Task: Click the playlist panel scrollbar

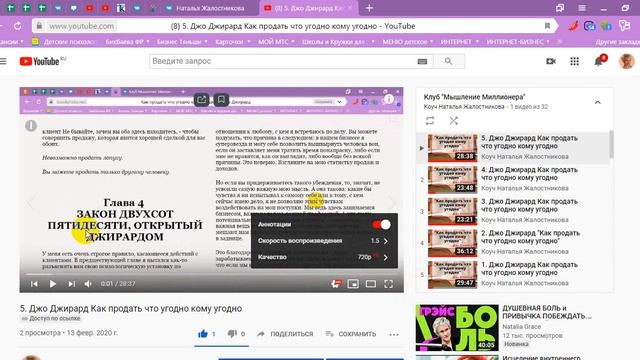Action: coord(611,144)
